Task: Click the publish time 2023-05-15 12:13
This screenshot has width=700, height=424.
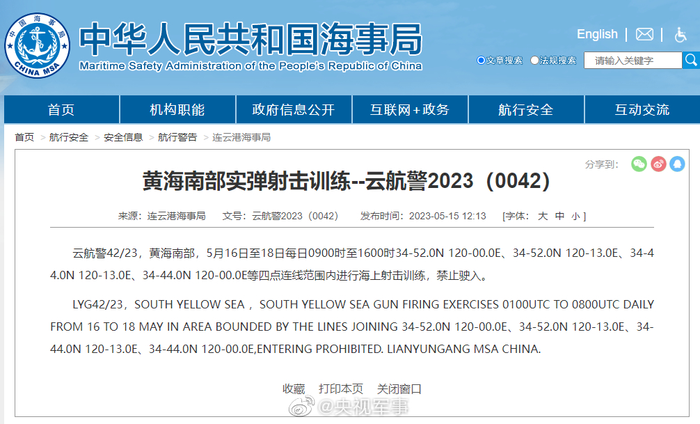Action: 447,216
